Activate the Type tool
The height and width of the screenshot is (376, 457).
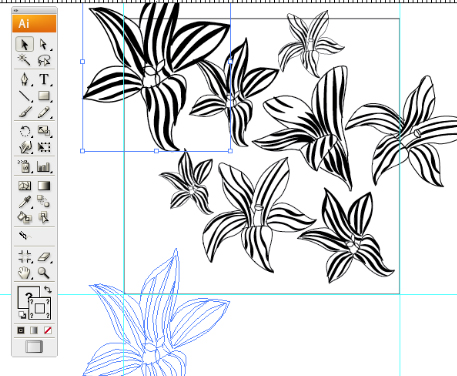point(44,79)
